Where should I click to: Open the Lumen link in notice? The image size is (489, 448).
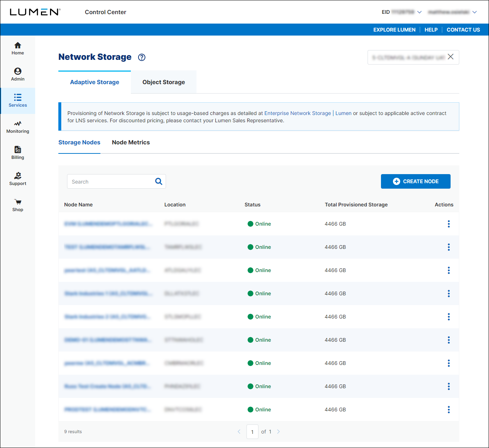coord(343,113)
